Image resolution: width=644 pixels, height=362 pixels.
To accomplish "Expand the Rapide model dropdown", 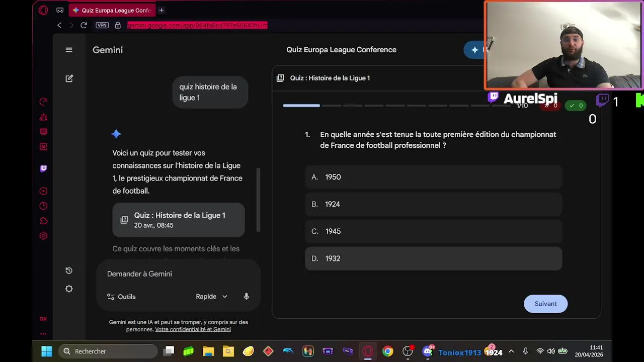I will (x=211, y=297).
